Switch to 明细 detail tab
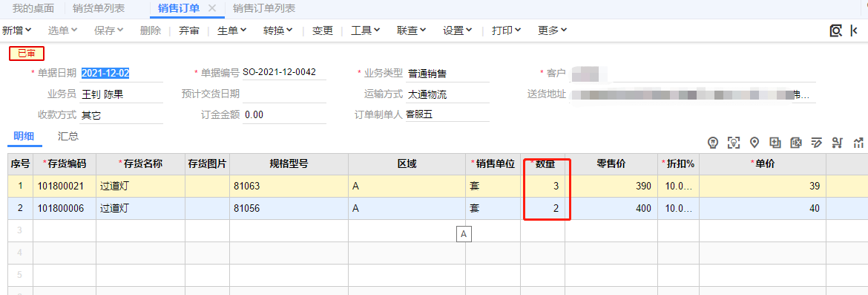Screen dimensions: 868x295 coord(24,136)
